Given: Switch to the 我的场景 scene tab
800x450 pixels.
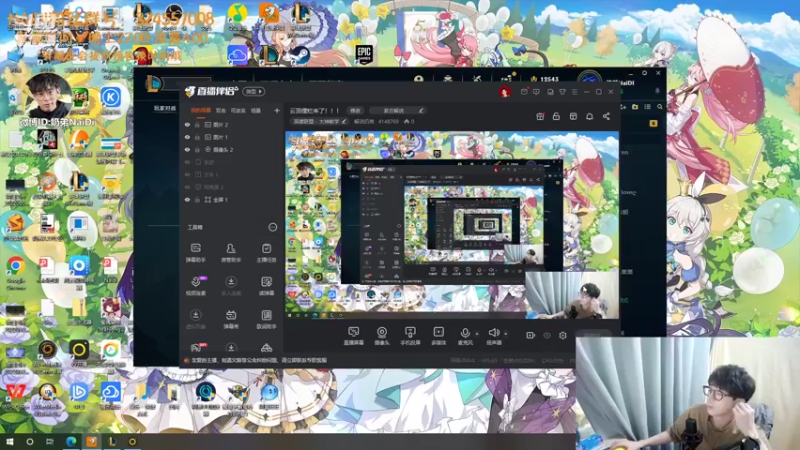Looking at the screenshot, I should point(201,110).
